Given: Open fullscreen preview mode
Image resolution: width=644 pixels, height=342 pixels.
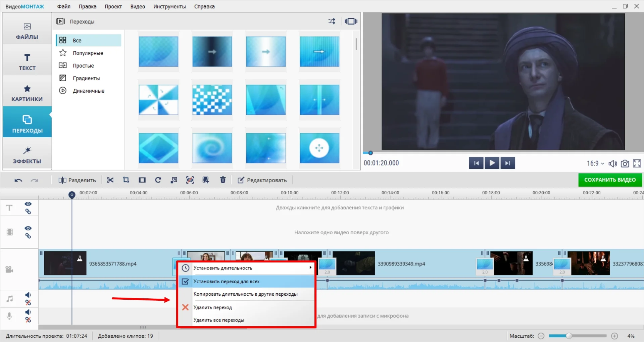Looking at the screenshot, I should 637,163.
